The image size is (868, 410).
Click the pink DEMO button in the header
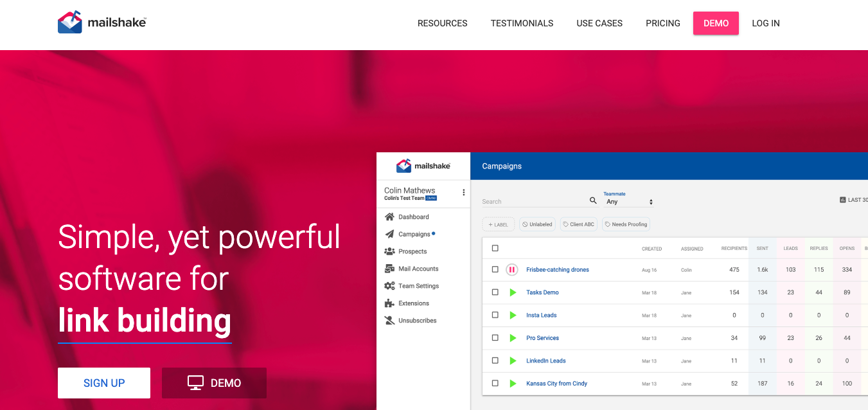click(x=716, y=23)
